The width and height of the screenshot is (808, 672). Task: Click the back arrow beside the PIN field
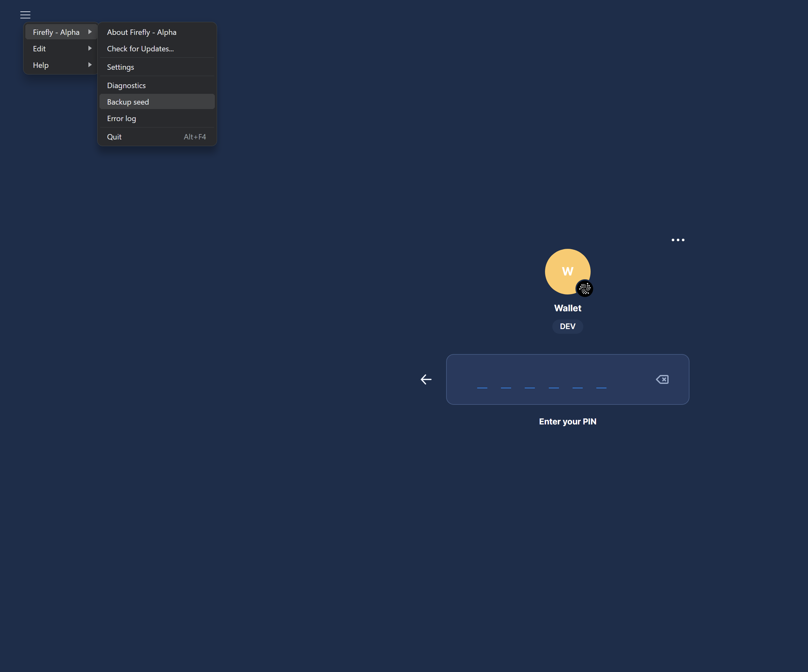(x=426, y=379)
